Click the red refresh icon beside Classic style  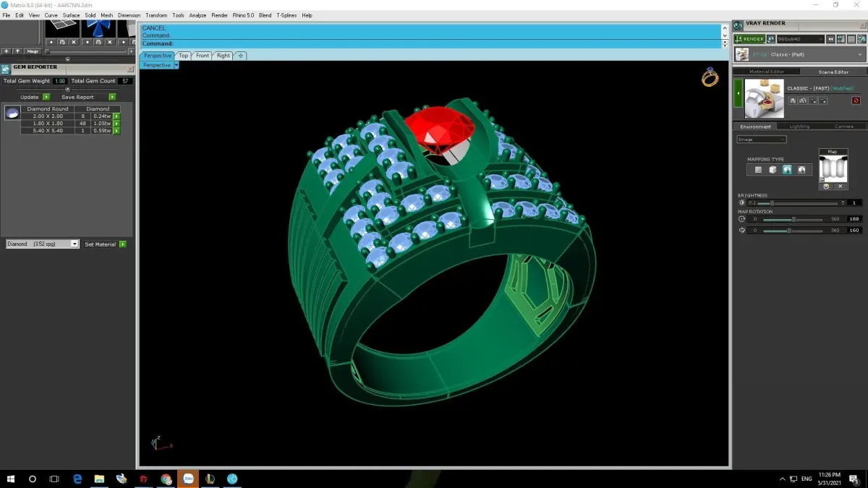tap(856, 100)
